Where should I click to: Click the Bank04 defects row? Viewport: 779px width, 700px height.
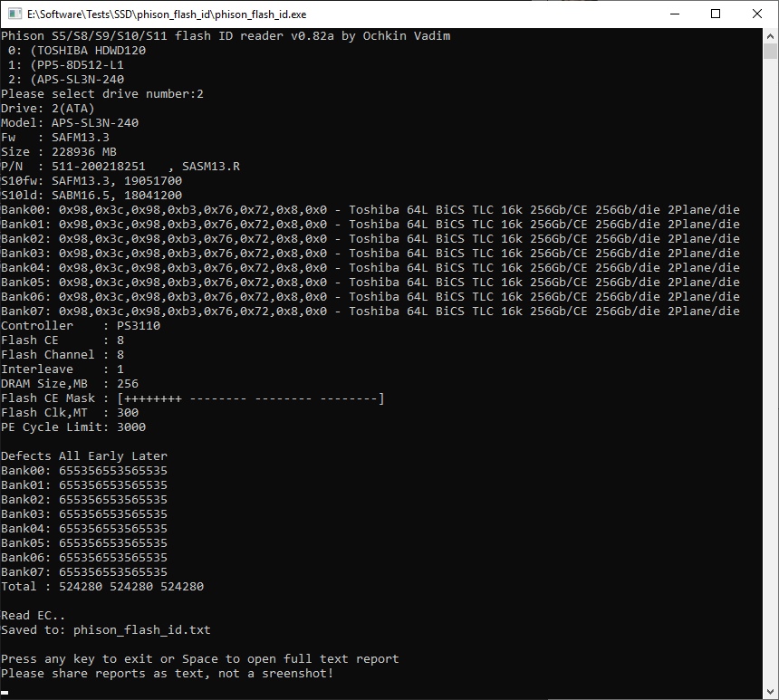pos(84,529)
